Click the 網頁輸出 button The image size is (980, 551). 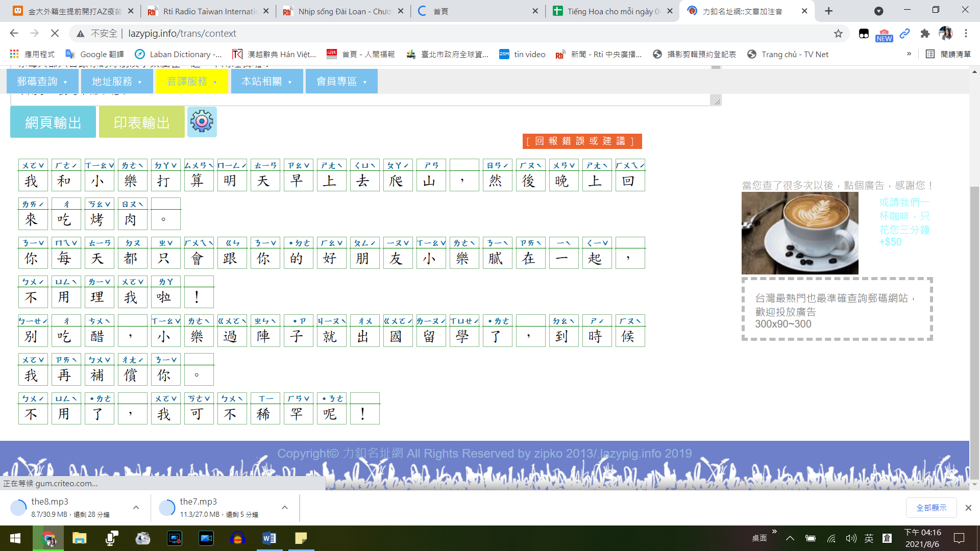click(53, 122)
